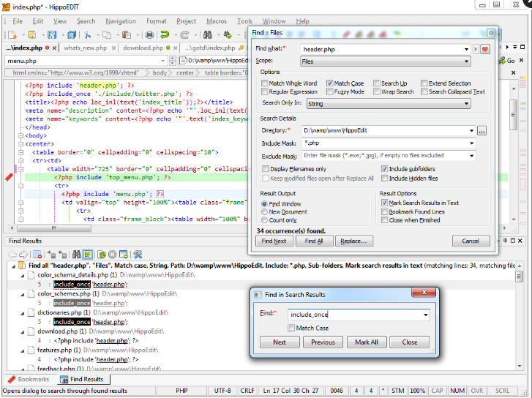Open the Find what dropdown
Viewport: 532px width, 398px height.
(x=467, y=50)
